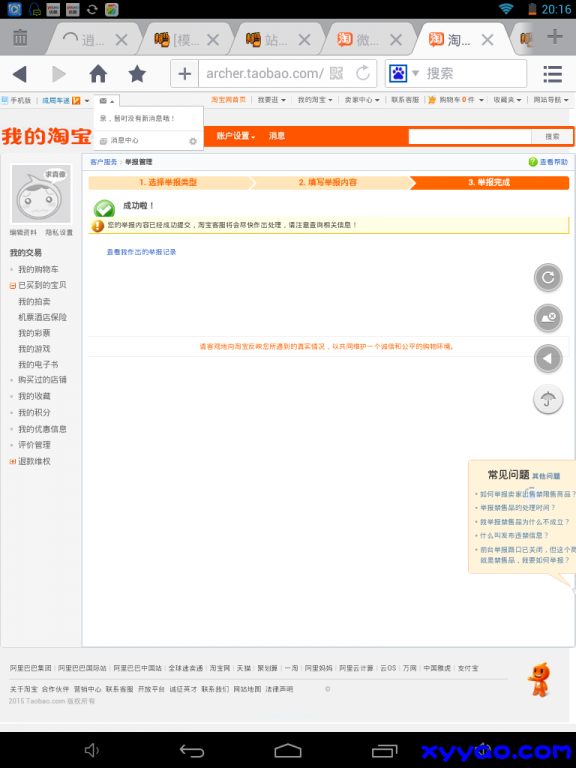576x768 pixels.
Task: Open Android recent apps button
Action: click(384, 750)
